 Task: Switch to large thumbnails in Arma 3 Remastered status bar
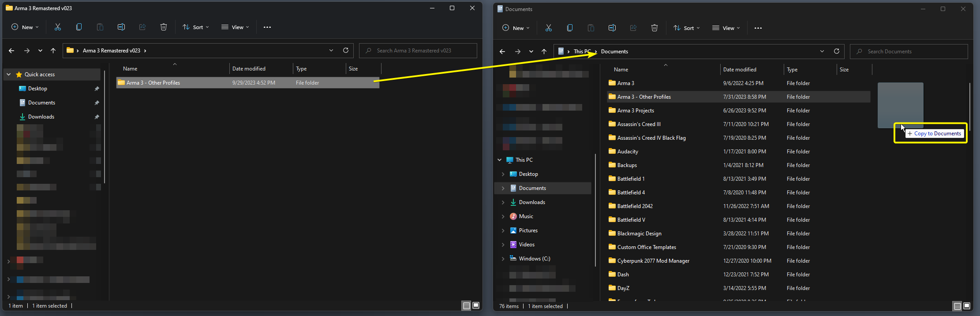point(476,305)
